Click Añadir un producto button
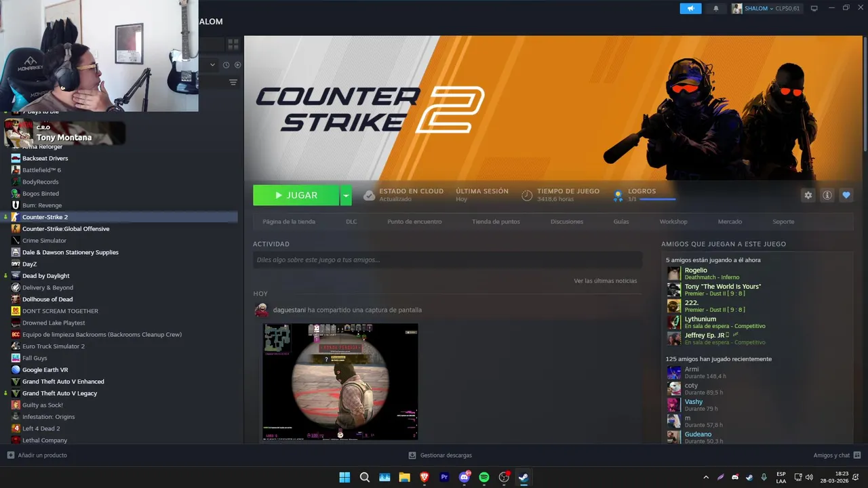 coord(37,455)
